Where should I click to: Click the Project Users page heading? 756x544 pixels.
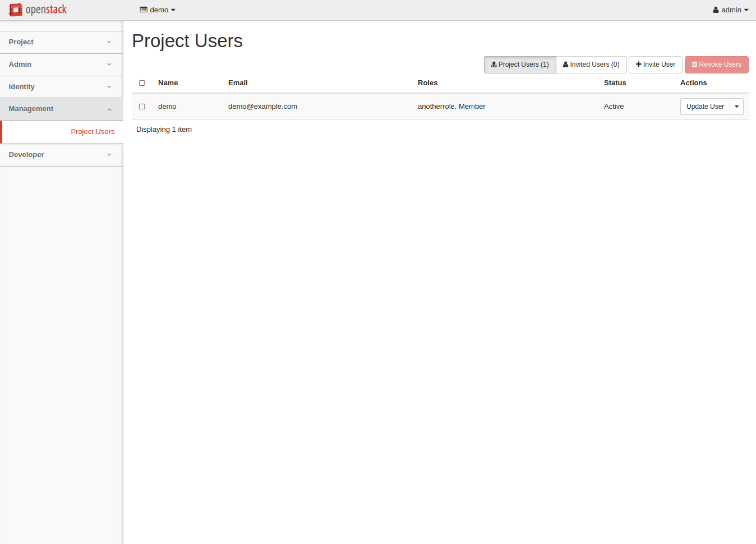click(187, 41)
